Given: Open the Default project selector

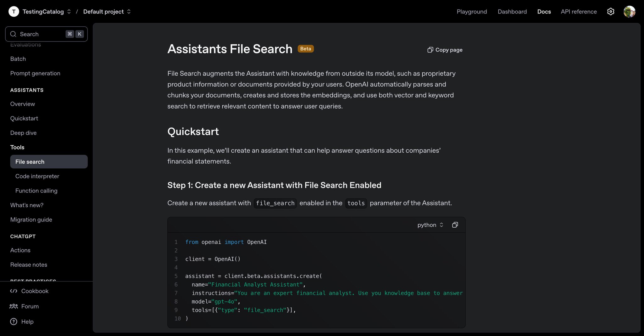Looking at the screenshot, I should [107, 12].
